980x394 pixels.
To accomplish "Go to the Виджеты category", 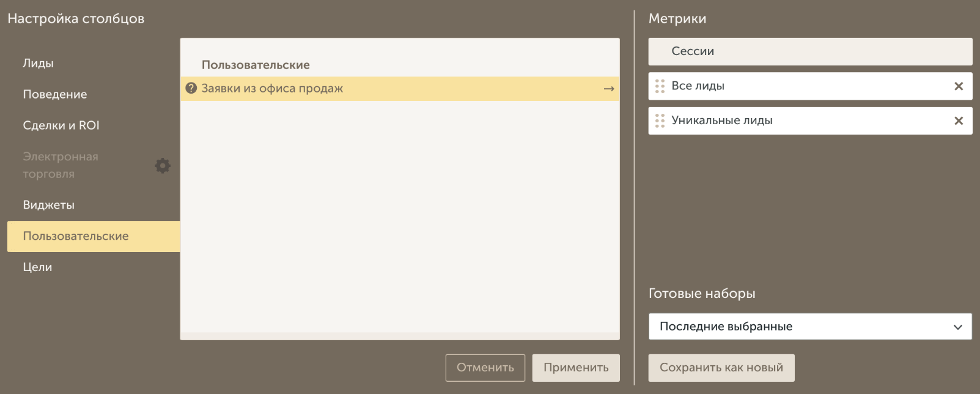I will coord(49,205).
